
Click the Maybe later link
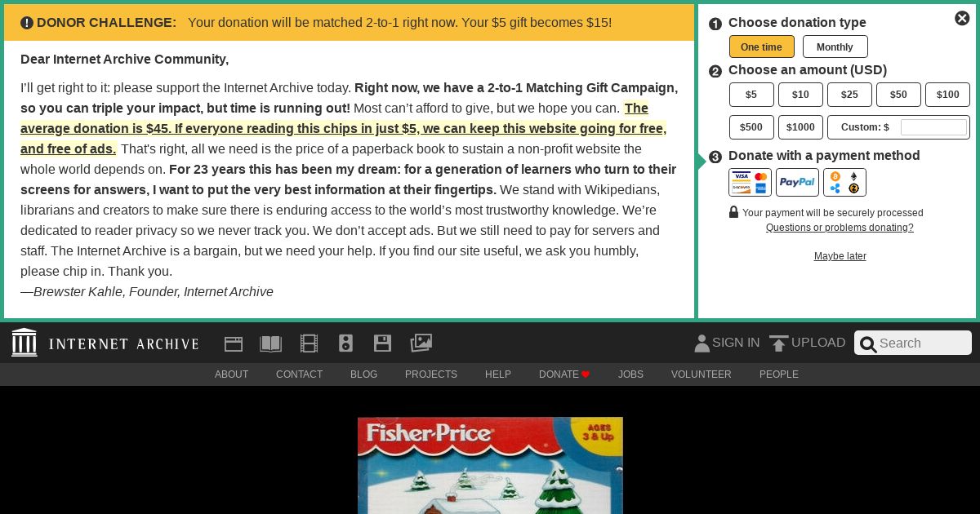[x=840, y=256]
